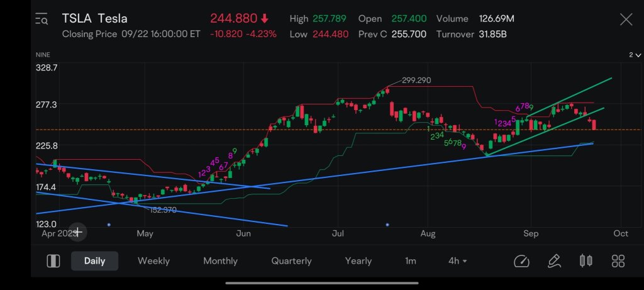Select the pencil drawing tool

click(554, 261)
